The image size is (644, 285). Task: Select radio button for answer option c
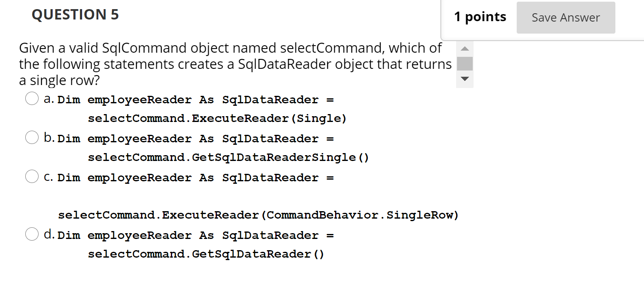32,176
